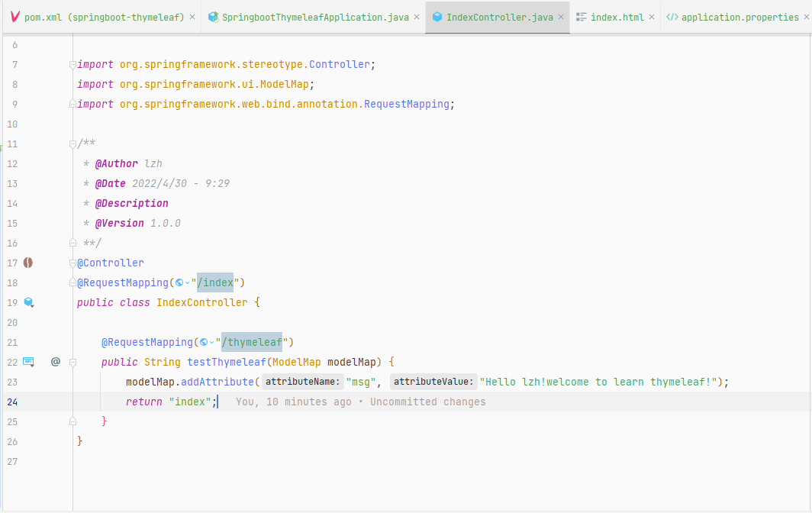Click the Maven icon on pom.xml tab
Image resolution: width=812 pixels, height=513 pixels.
pyautogui.click(x=15, y=17)
